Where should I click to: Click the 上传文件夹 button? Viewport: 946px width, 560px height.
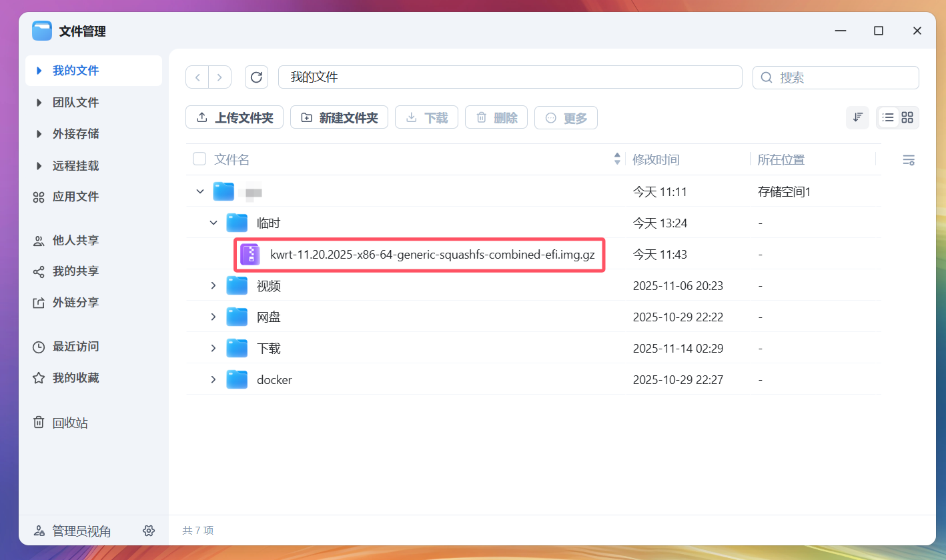pyautogui.click(x=234, y=117)
